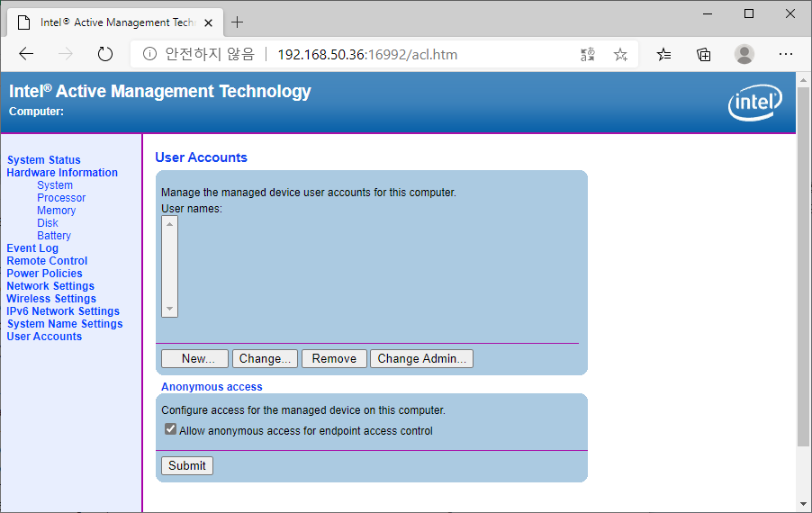Open IPv6 Network Settings
The width and height of the screenshot is (812, 513).
click(63, 311)
